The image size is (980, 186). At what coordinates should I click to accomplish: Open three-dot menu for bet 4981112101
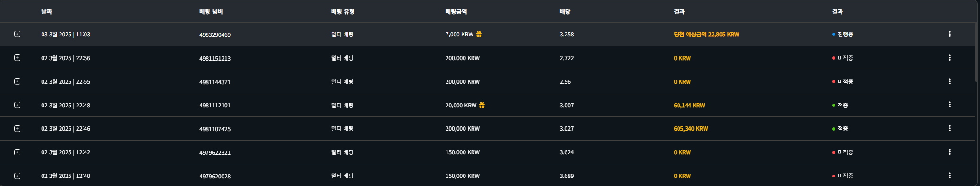point(949,105)
